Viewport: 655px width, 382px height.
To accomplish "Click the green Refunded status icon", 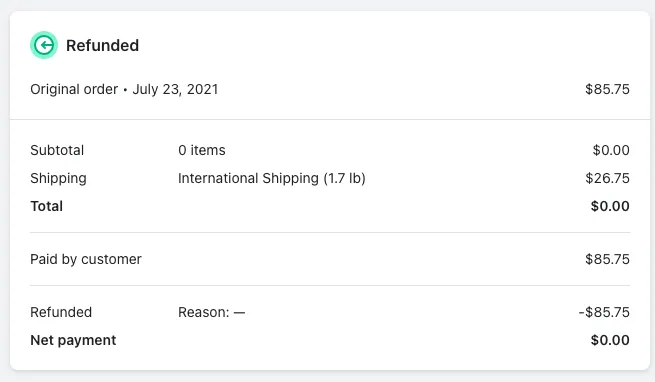I will [x=44, y=45].
